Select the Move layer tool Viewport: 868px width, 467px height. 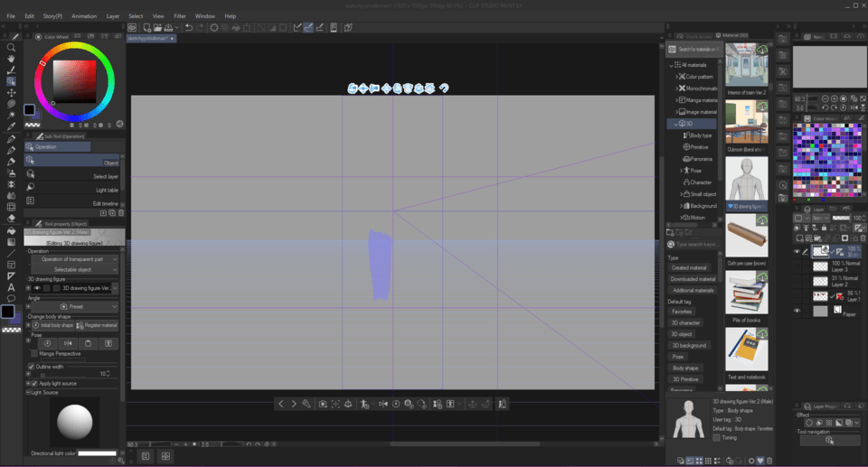11,93
